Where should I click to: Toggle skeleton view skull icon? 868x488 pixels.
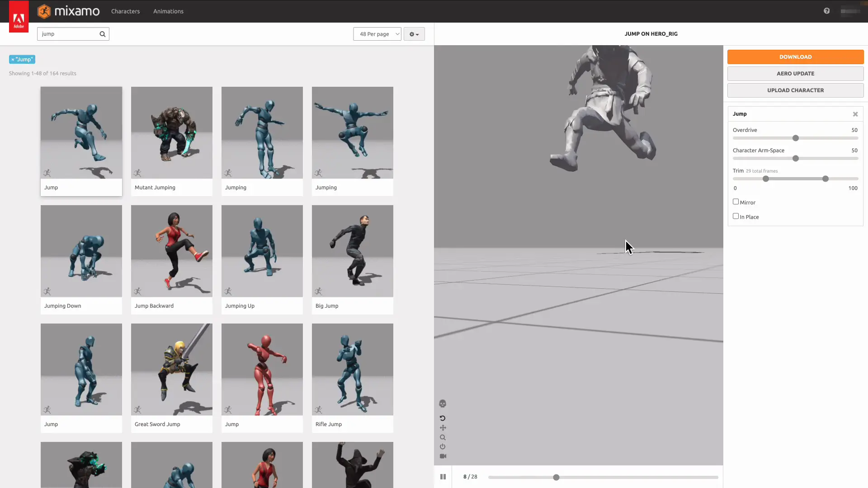coord(443,404)
